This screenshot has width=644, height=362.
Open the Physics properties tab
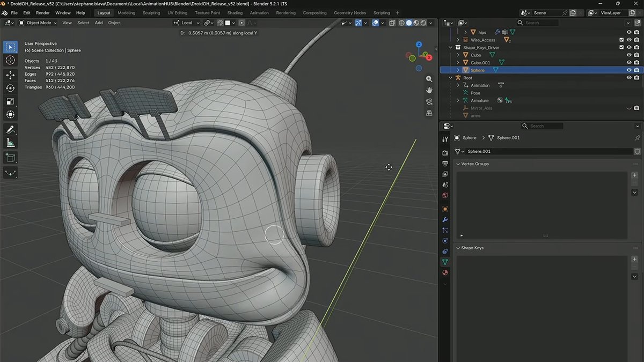point(445,241)
